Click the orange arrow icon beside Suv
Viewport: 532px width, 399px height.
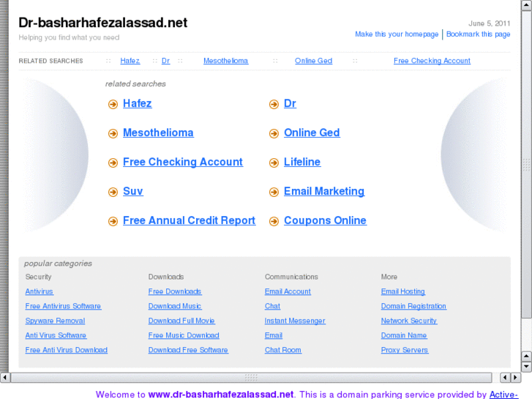(113, 193)
